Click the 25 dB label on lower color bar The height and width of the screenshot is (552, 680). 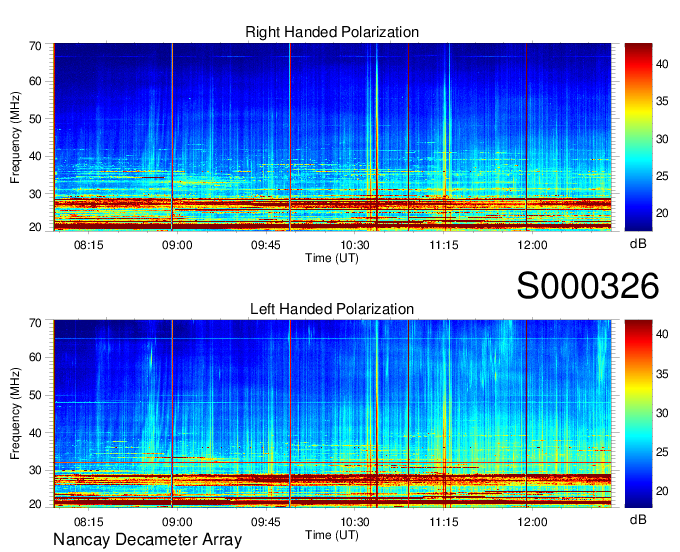point(662,452)
